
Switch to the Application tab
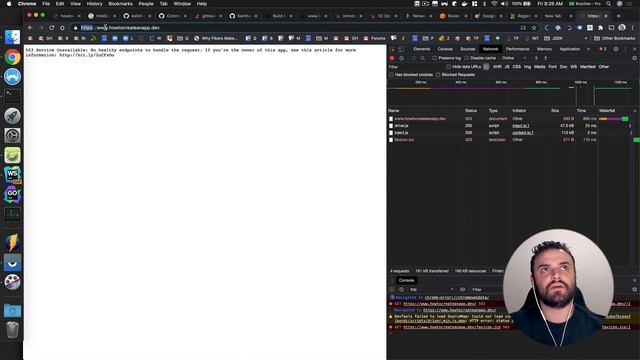(x=569, y=49)
